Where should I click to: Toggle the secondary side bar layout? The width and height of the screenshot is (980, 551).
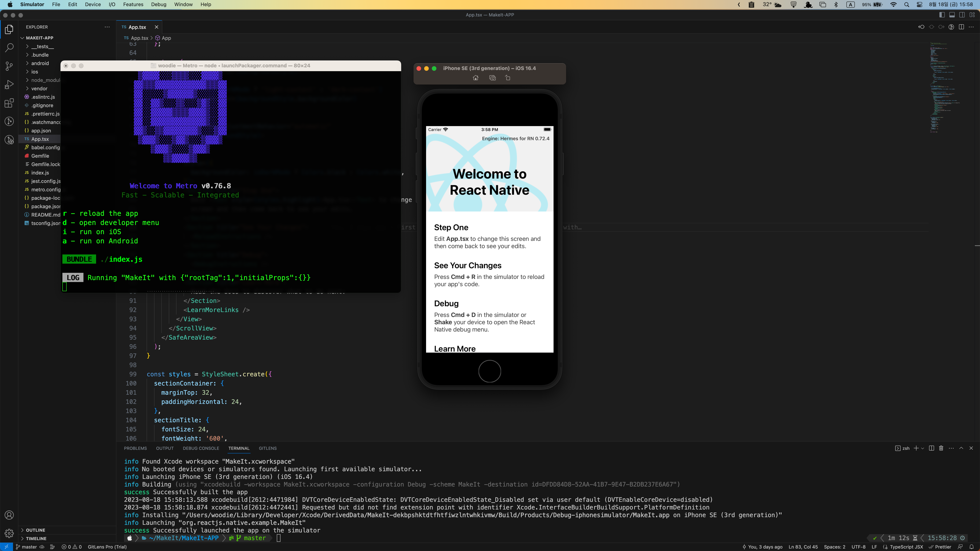pyautogui.click(x=962, y=15)
